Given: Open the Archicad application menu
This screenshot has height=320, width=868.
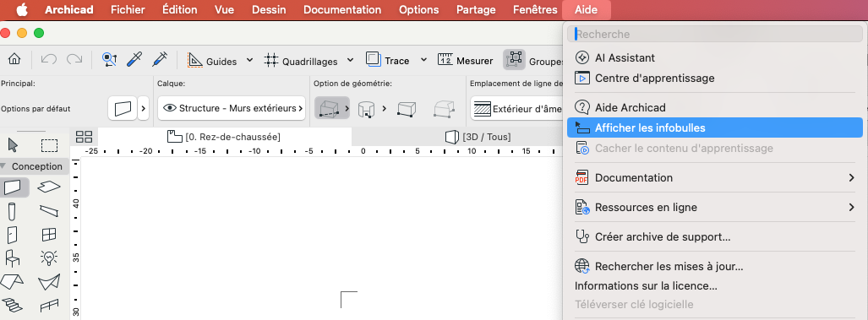Looking at the screenshot, I should 69,9.
